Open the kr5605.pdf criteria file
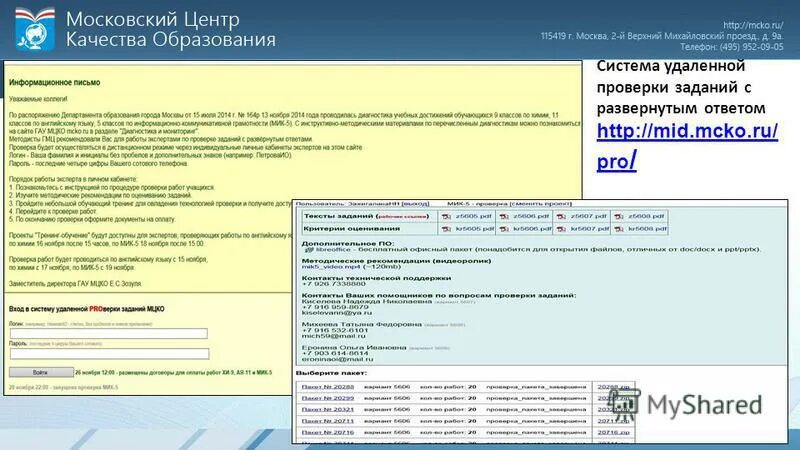Viewport: 800px width, 450px height. tap(474, 229)
